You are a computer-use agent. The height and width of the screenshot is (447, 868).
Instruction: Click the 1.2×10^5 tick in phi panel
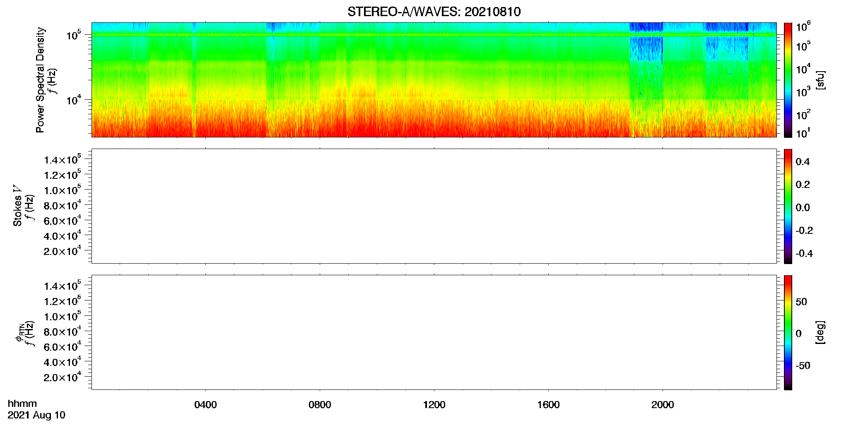[x=63, y=301]
